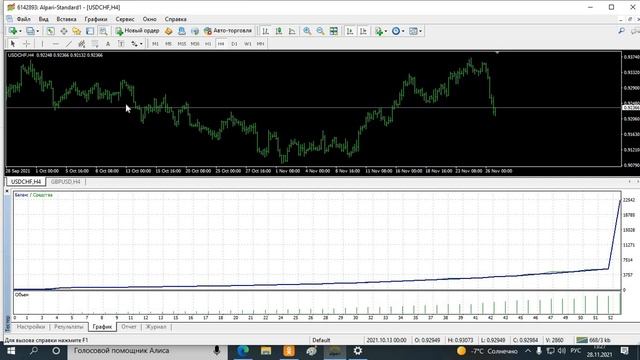This screenshot has height=360, width=640.
Task: Zoom in on the chart
Action: click(x=307, y=31)
